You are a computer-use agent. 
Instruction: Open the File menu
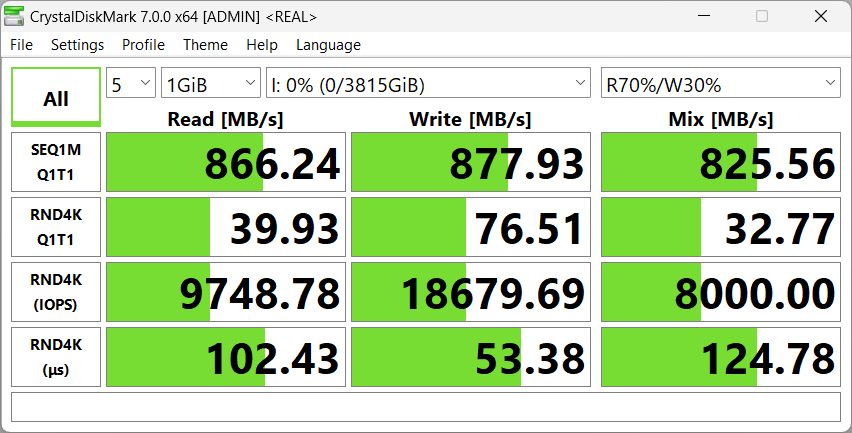[22, 45]
